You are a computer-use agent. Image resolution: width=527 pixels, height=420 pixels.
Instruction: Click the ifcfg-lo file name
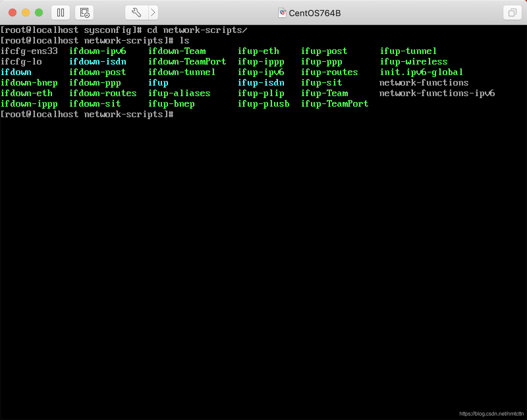(x=21, y=62)
